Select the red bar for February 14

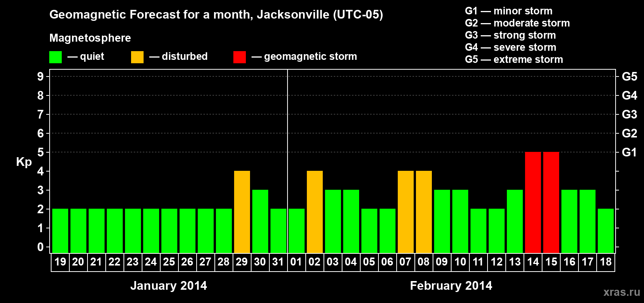(533, 202)
